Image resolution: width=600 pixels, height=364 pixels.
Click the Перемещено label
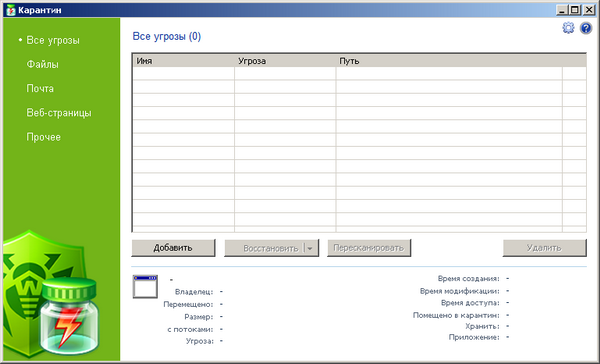(x=188, y=305)
